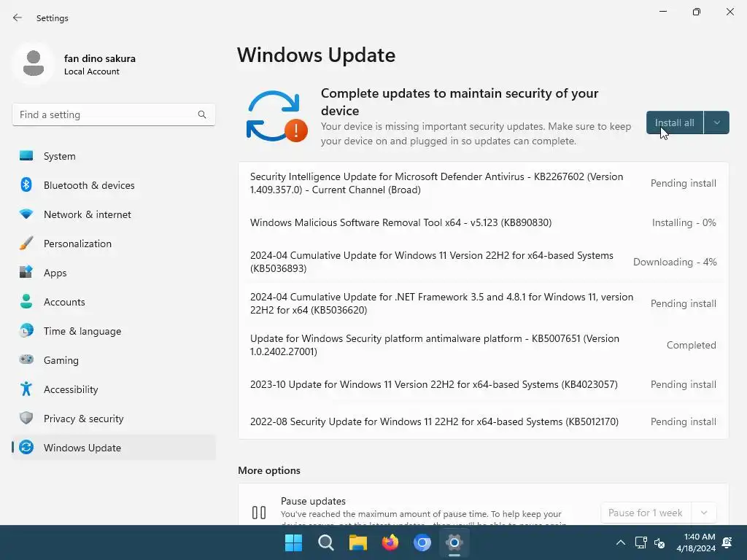Viewport: 747px width, 560px height.
Task: Click the Settings gear on taskbar
Action: pos(454,542)
